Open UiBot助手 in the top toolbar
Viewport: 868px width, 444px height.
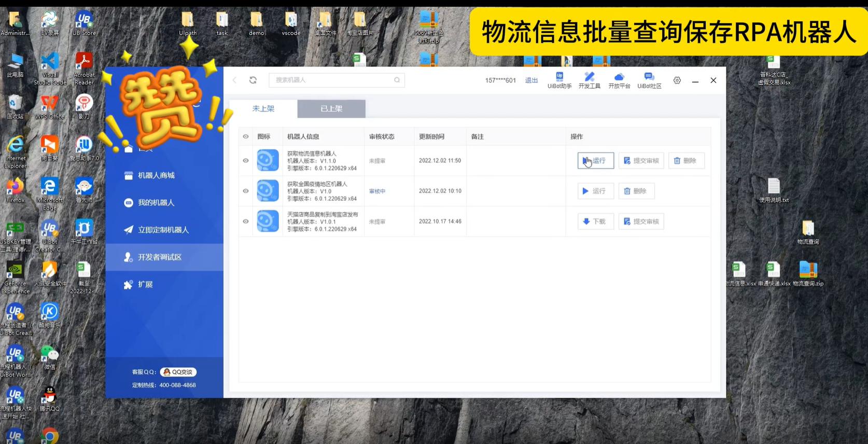pos(559,80)
